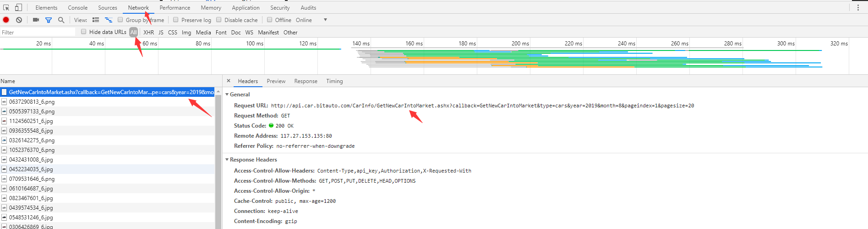Collapse the Response Headers section
The height and width of the screenshot is (229, 868).
point(227,160)
